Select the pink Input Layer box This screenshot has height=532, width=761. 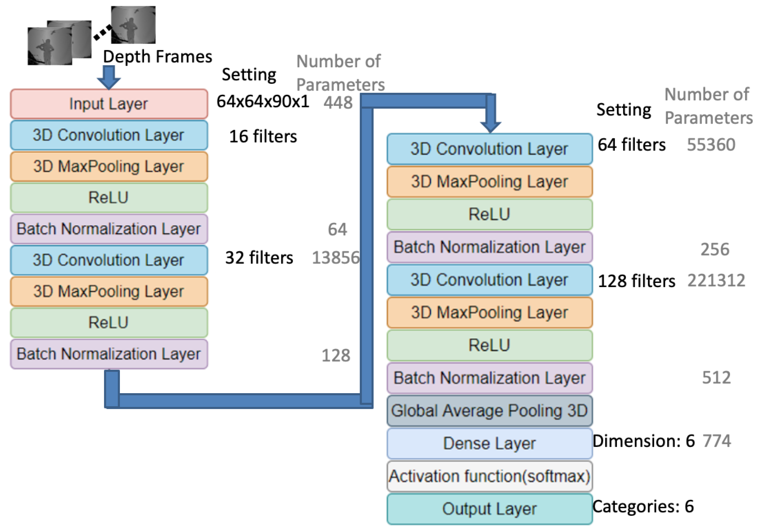pyautogui.click(x=109, y=104)
